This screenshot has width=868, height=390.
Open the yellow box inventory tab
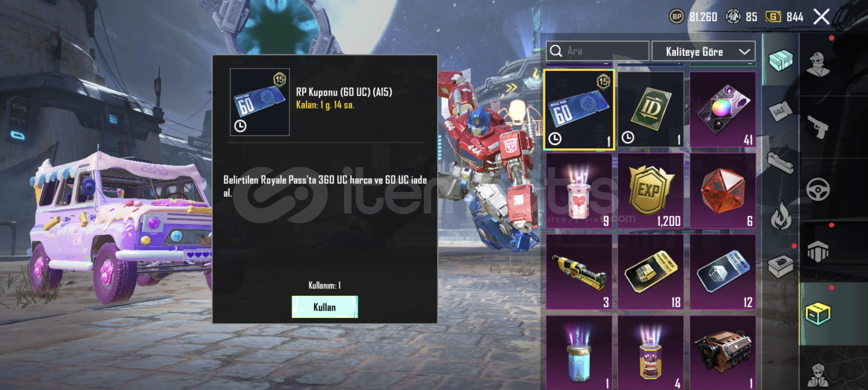818,313
